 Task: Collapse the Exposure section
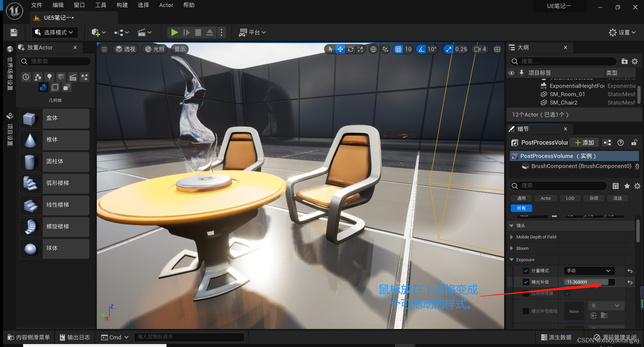click(511, 259)
